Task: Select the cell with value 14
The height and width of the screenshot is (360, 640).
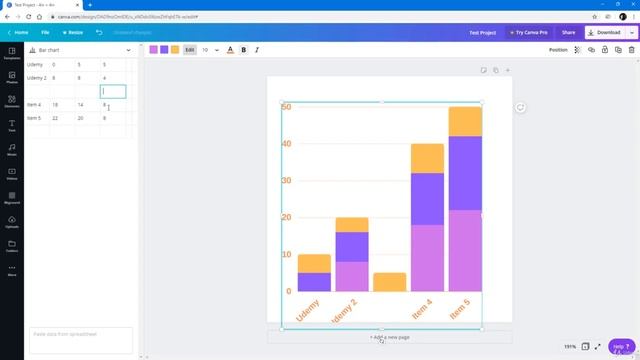Action: click(x=87, y=104)
